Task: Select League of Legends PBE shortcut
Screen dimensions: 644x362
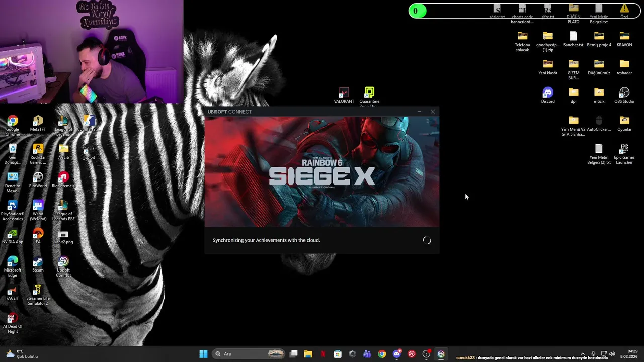Action: pyautogui.click(x=63, y=210)
